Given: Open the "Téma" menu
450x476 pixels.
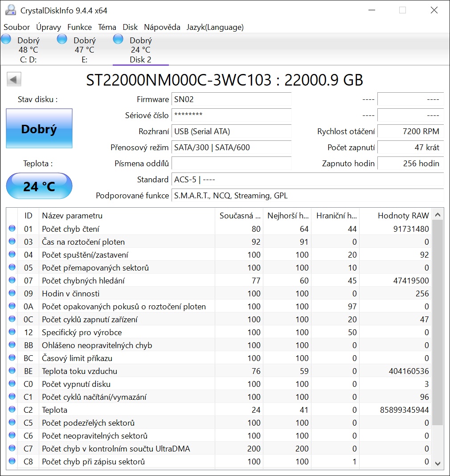Looking at the screenshot, I should click(107, 27).
